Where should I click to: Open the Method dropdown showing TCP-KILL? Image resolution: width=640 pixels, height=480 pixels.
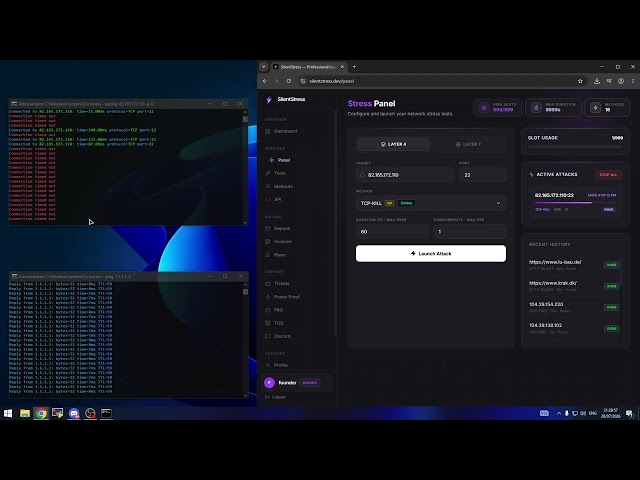[x=431, y=203]
